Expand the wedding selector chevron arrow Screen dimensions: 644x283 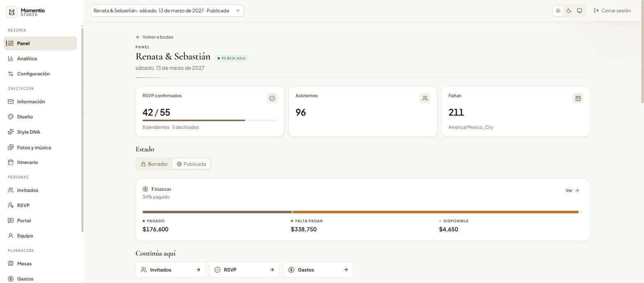(x=237, y=11)
